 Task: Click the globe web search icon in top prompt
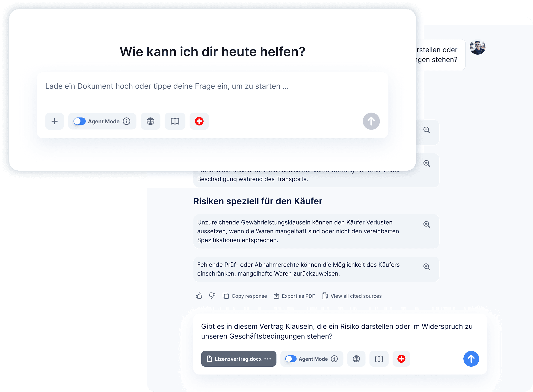click(150, 121)
